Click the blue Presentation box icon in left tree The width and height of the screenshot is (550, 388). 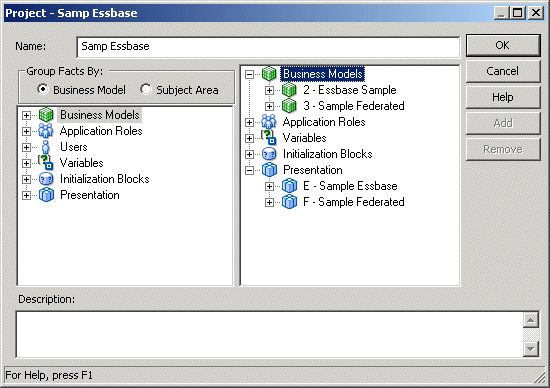[46, 195]
